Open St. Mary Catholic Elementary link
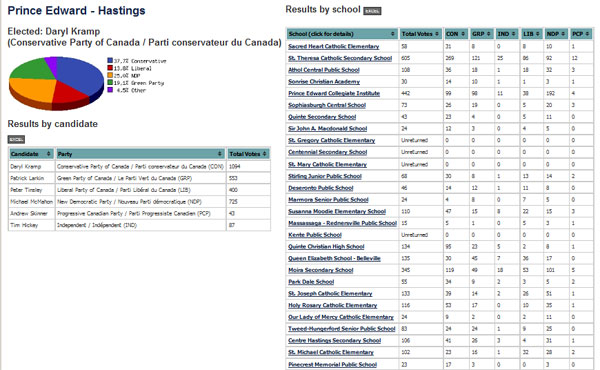This screenshot has height=370, width=600. [328, 165]
